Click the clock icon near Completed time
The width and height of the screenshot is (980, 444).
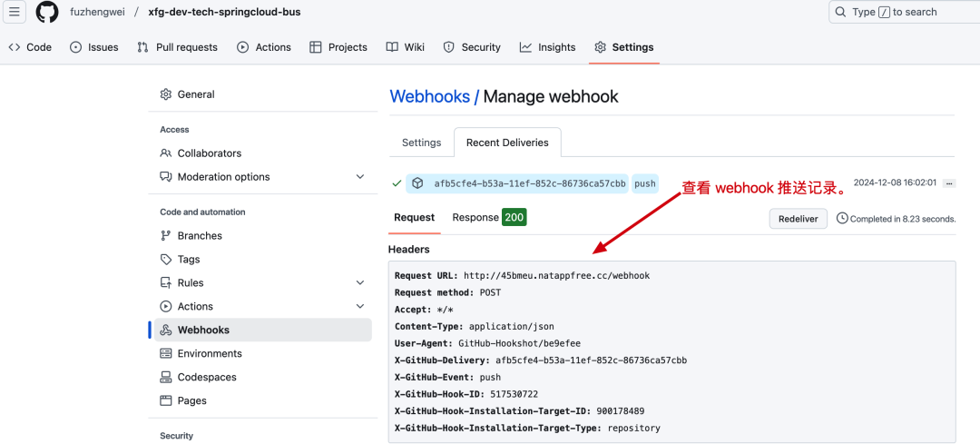tap(842, 218)
